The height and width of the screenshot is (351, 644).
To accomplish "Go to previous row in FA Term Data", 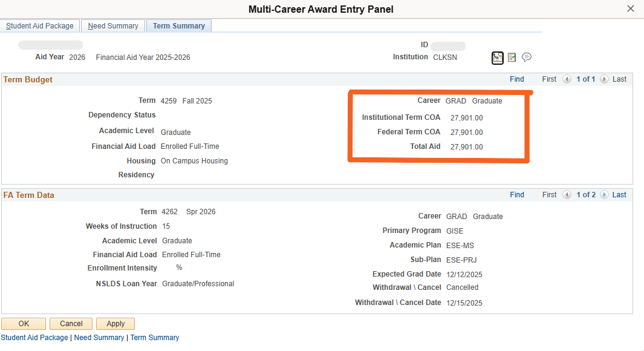I will [567, 195].
